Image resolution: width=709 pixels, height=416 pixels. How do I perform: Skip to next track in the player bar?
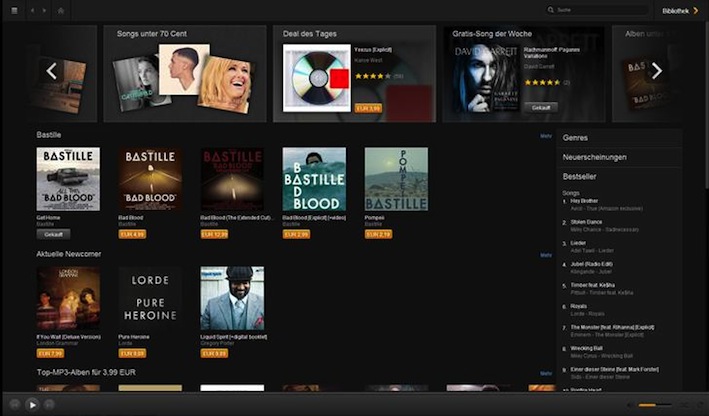(49, 405)
